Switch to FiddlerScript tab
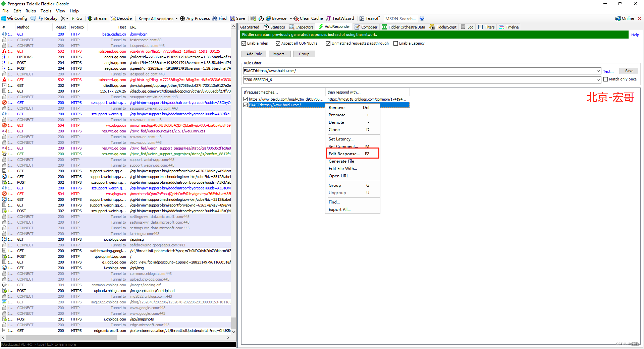644x349 pixels. click(443, 27)
